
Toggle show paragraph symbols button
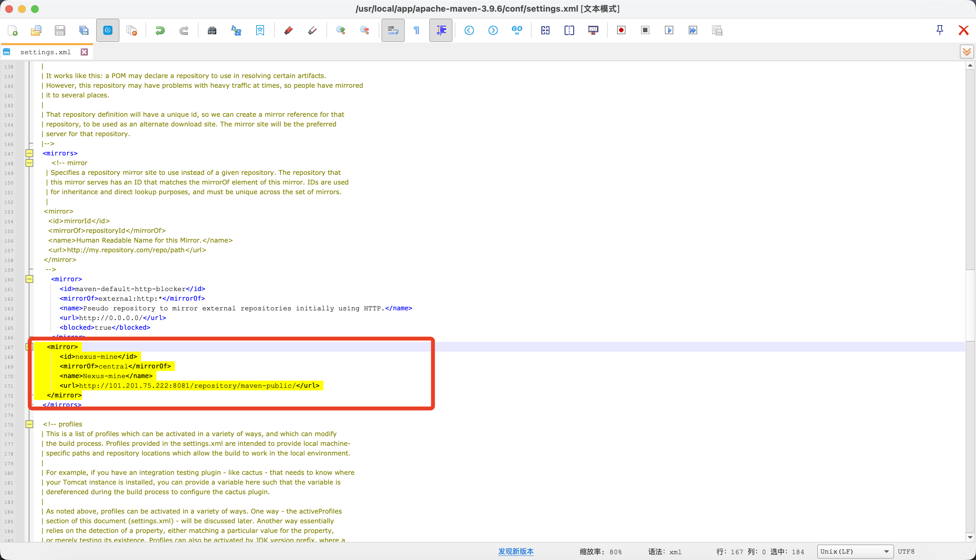click(x=417, y=30)
